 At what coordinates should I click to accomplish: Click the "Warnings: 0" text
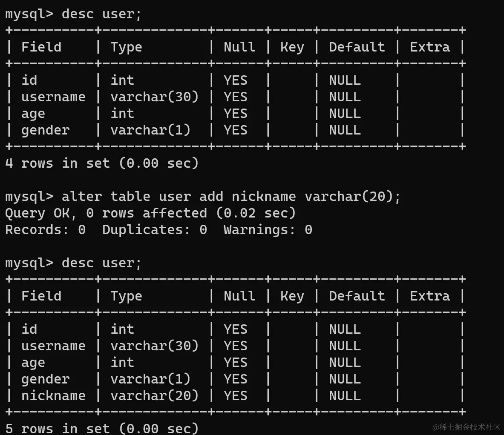[268, 229]
